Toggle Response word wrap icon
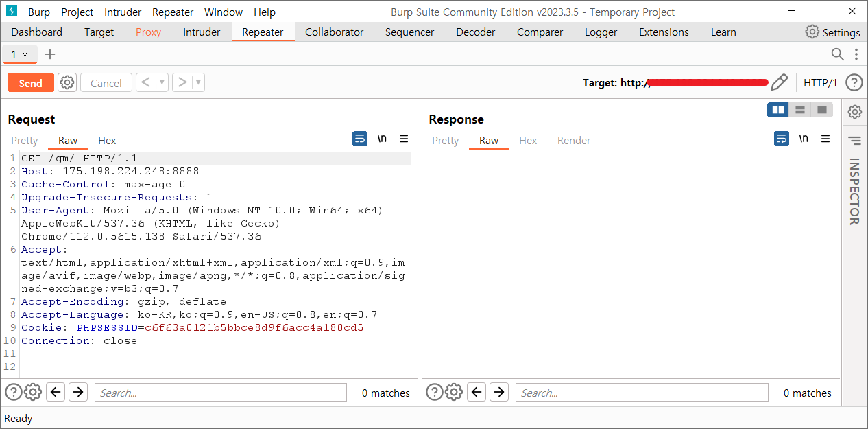This screenshot has width=868, height=429. pyautogui.click(x=782, y=139)
